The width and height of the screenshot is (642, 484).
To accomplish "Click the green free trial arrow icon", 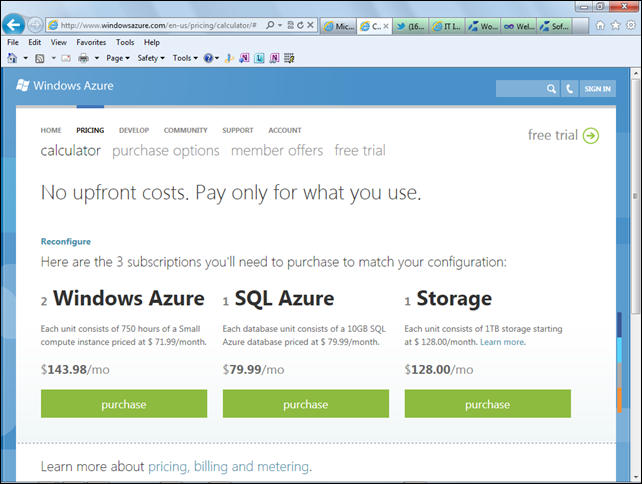I will 590,136.
